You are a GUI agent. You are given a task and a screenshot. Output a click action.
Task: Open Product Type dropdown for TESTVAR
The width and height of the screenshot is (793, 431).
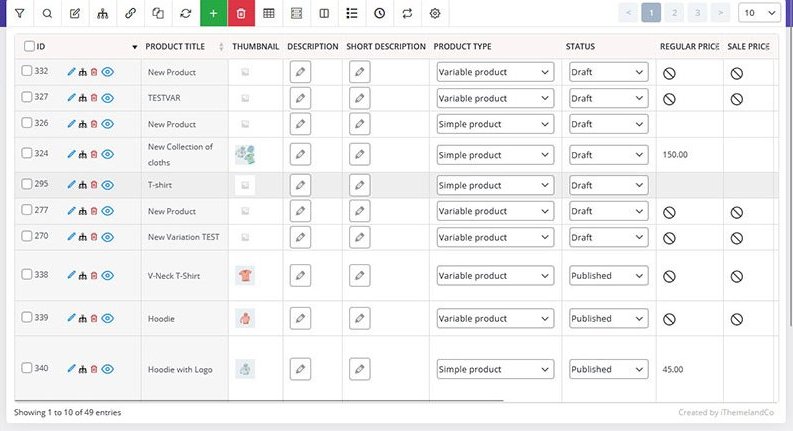pos(495,98)
